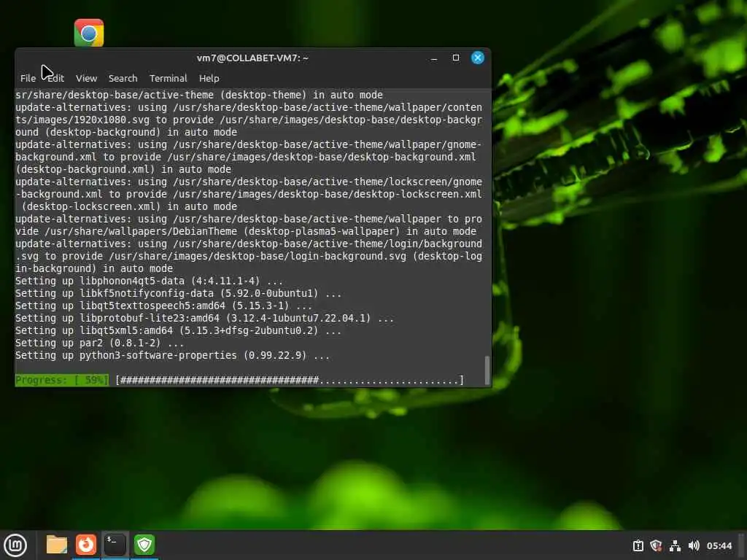Screen dimensions: 747x560
Task: Open the Linux Mint start menu
Action: click(15, 545)
